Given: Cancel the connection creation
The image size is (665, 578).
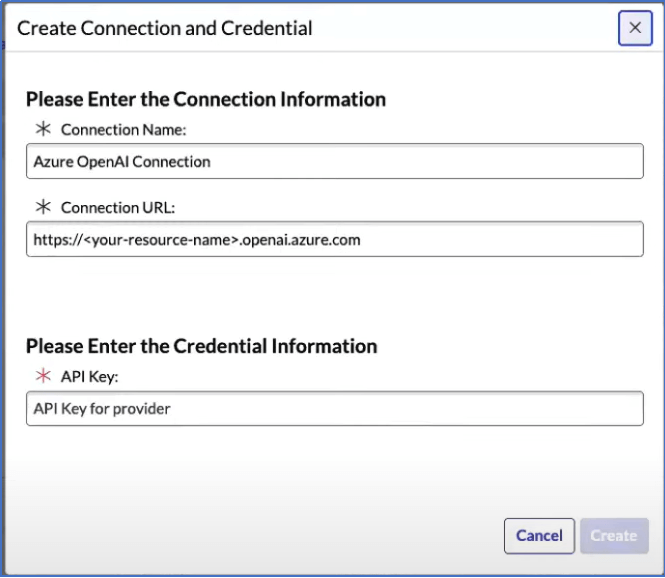Looking at the screenshot, I should pyautogui.click(x=539, y=536).
